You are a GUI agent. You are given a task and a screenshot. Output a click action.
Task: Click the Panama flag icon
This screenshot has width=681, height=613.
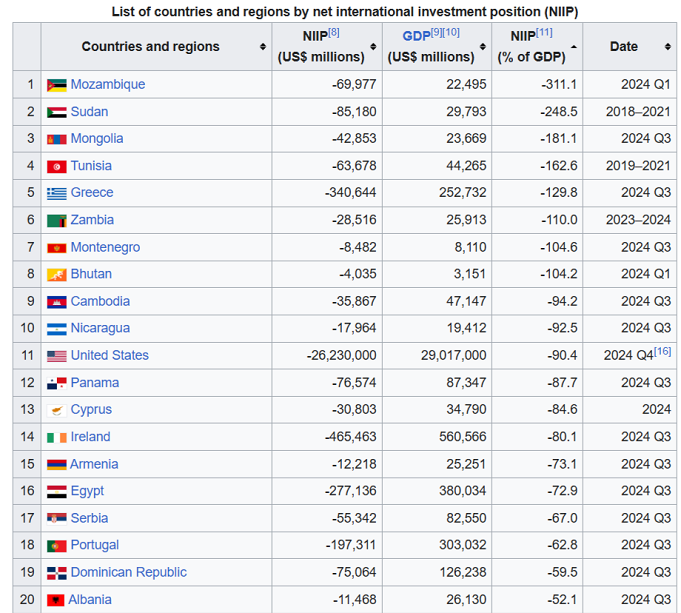coord(56,384)
